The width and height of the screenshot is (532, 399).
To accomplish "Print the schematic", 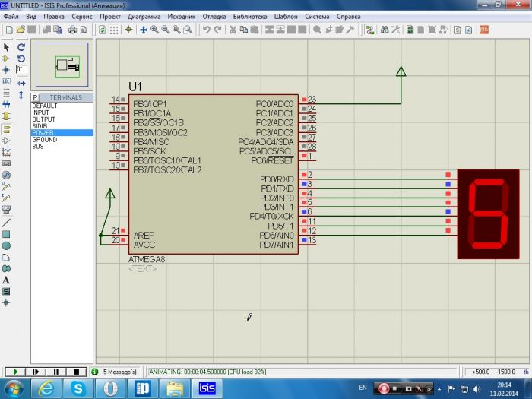I will click(x=73, y=30).
